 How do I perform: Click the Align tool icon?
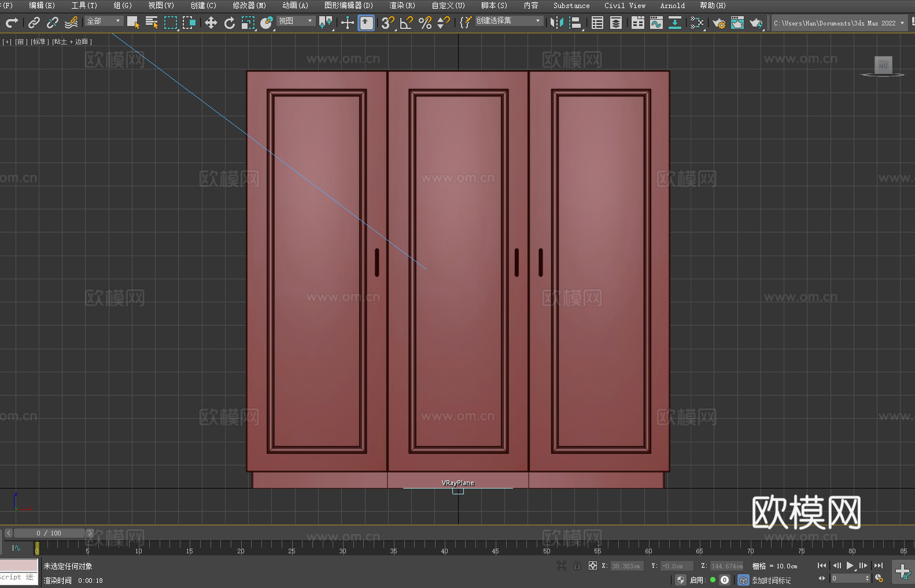tap(575, 23)
